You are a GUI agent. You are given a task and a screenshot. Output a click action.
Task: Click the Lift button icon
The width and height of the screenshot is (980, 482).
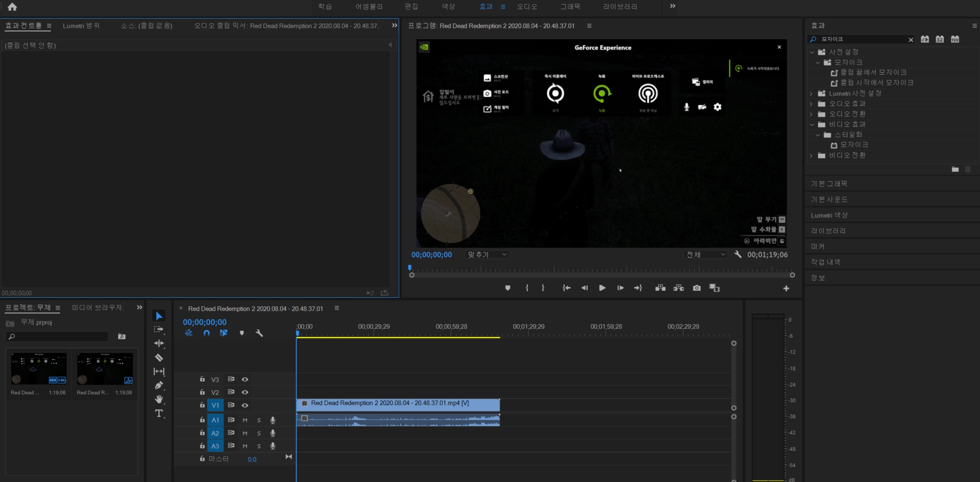(660, 288)
